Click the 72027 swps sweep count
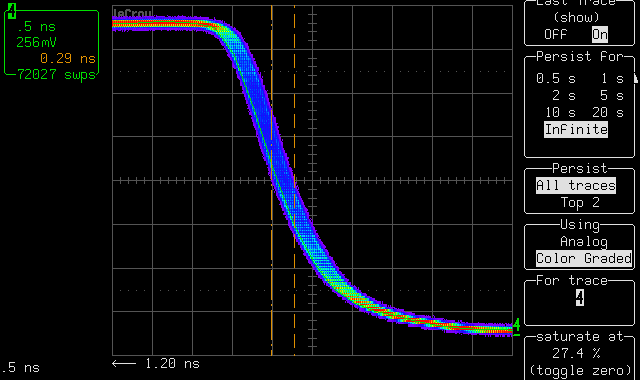640x380 pixels. [x=56, y=74]
